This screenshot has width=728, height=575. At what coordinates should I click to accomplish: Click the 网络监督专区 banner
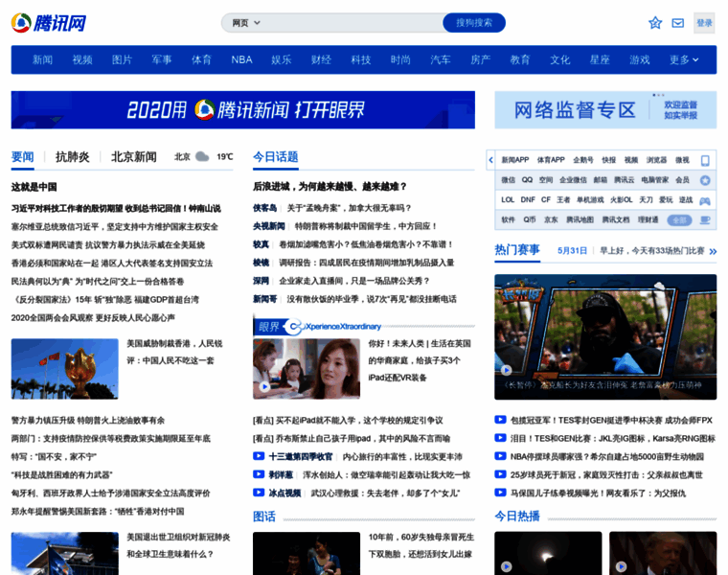click(605, 110)
